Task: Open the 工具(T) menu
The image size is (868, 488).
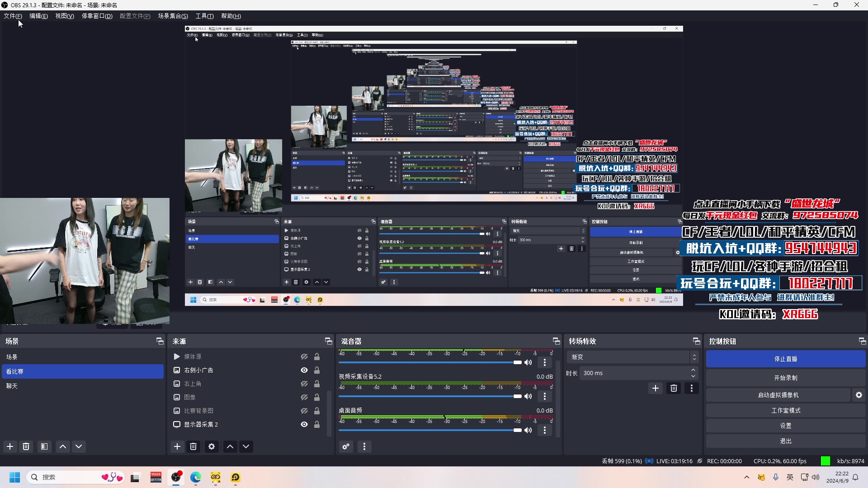Action: tap(204, 16)
